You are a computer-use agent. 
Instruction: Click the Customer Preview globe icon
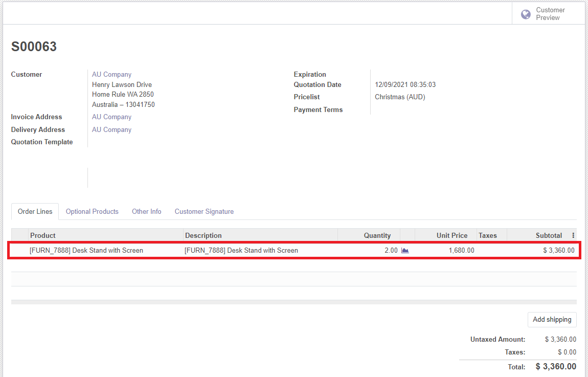[x=525, y=14]
